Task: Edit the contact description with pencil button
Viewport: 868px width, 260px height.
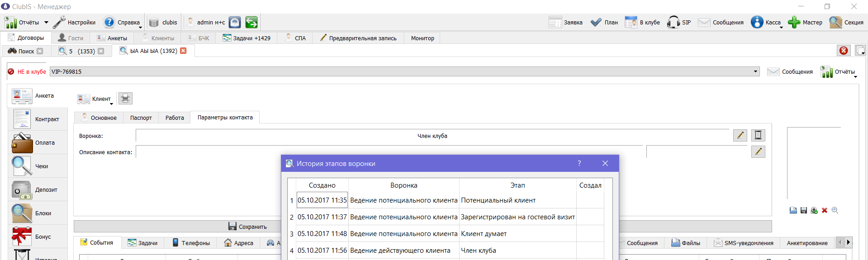Action: pyautogui.click(x=758, y=151)
